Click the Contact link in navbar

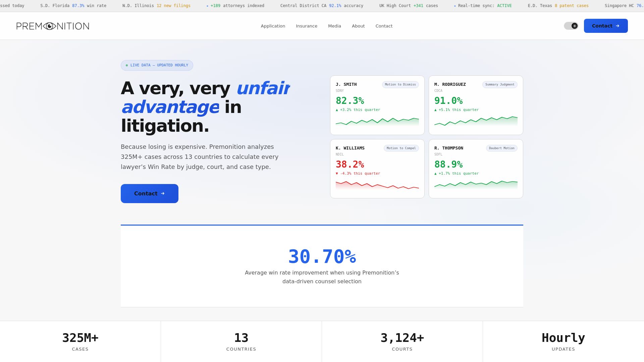[384, 26]
